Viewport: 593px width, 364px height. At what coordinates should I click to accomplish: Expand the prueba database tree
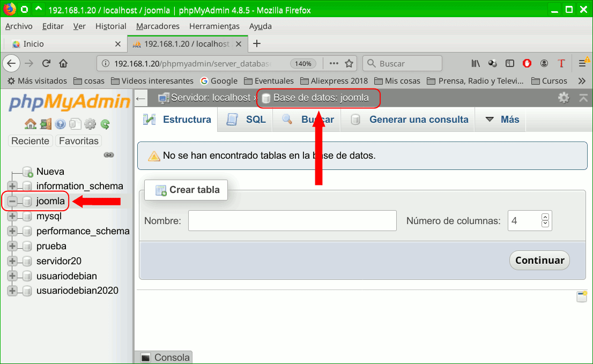12,246
